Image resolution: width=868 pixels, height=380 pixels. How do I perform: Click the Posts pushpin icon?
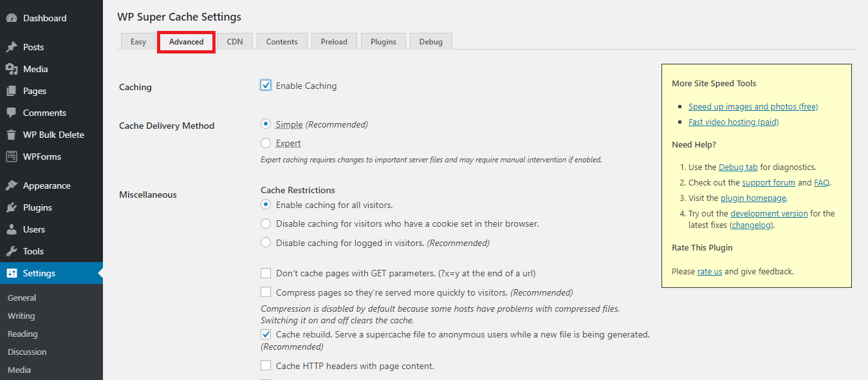pos(12,47)
